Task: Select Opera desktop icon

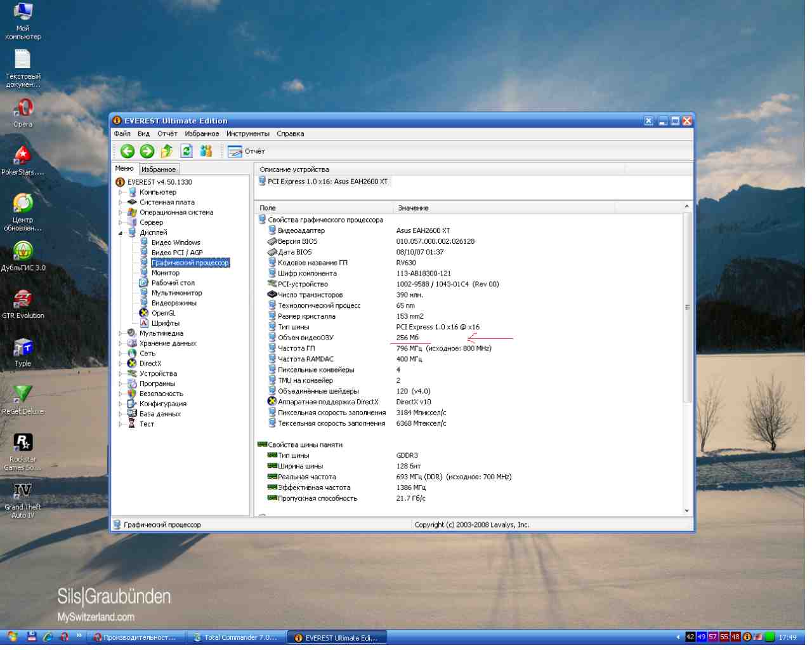Action: tap(23, 113)
